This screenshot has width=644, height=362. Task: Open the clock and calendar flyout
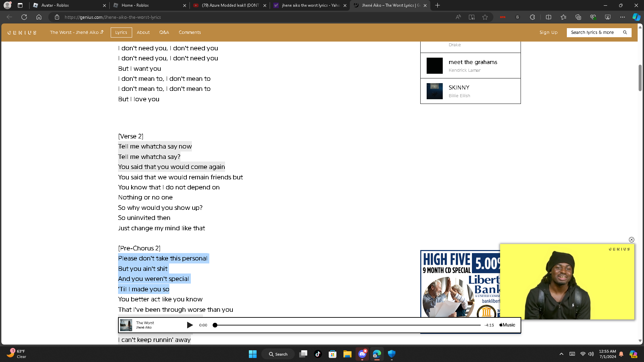607,354
